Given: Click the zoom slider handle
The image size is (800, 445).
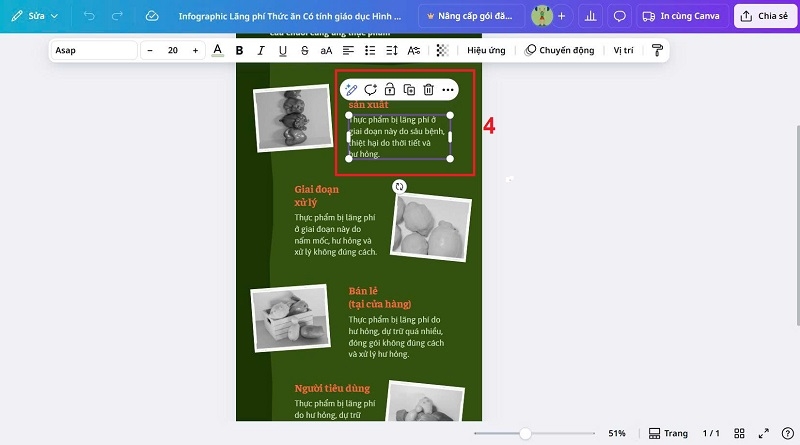Looking at the screenshot, I should point(525,433).
